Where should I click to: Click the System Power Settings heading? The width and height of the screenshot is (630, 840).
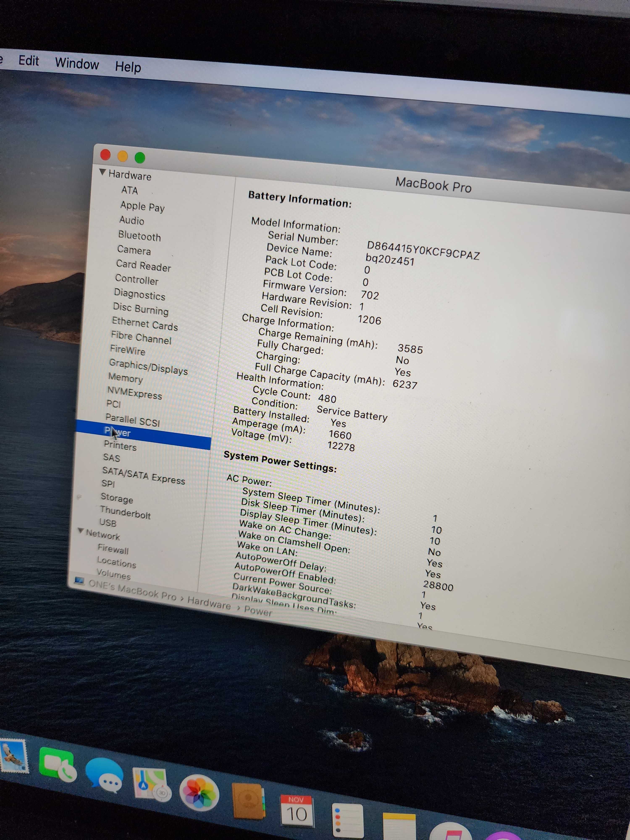[x=280, y=462]
